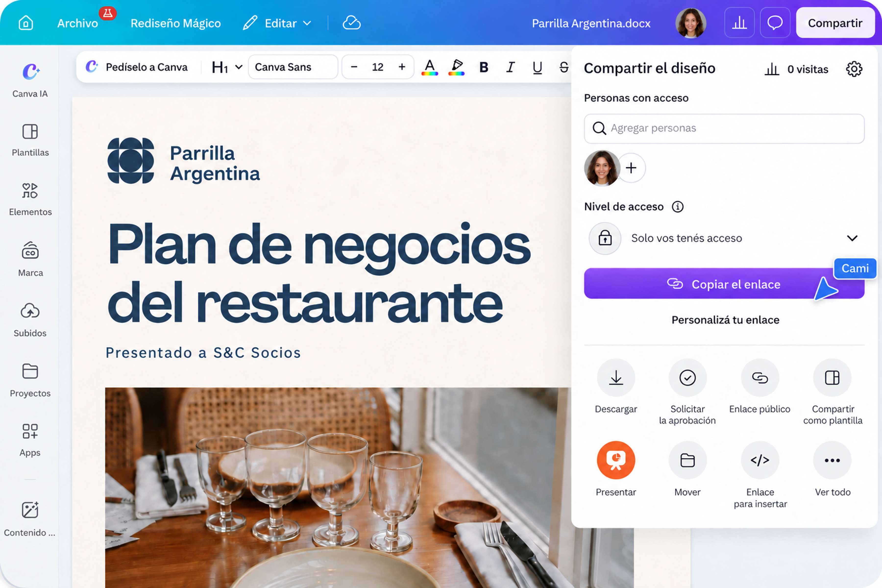Click the Agregar personas search field
Viewport: 882px width, 588px height.
click(724, 128)
